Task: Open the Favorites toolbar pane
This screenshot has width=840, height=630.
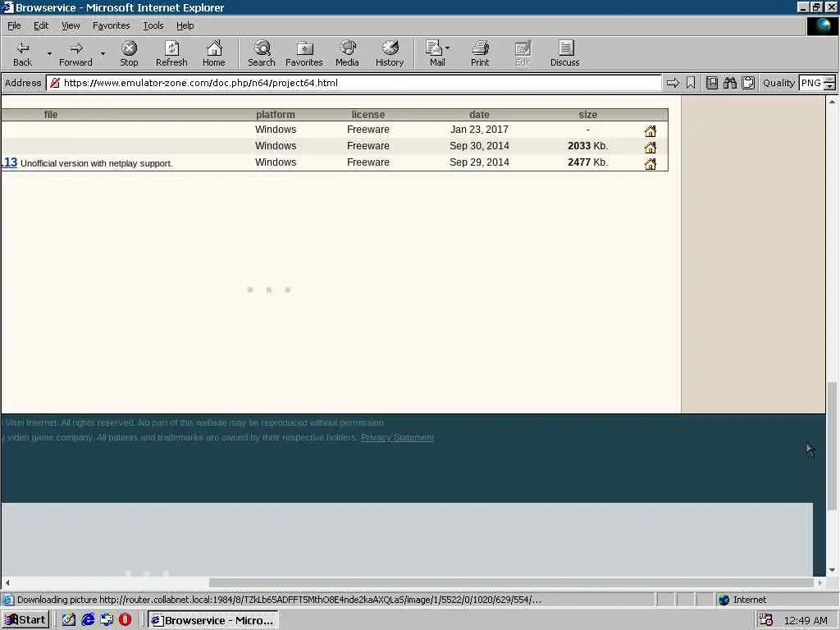Action: click(x=304, y=53)
